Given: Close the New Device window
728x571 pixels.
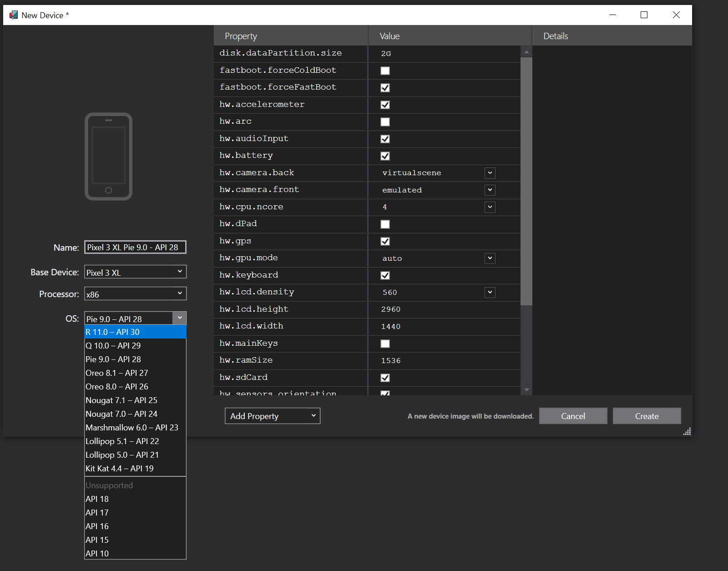Looking at the screenshot, I should coord(676,15).
